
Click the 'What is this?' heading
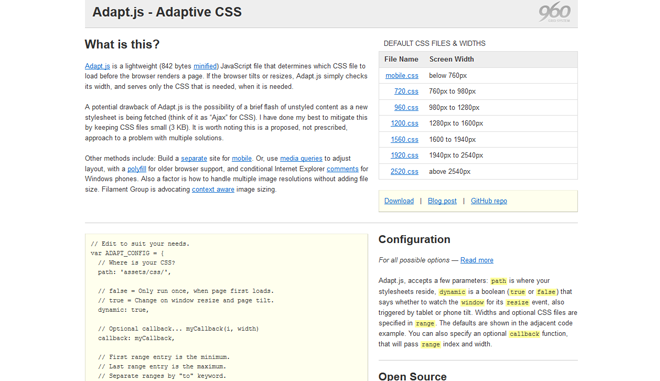coord(122,44)
